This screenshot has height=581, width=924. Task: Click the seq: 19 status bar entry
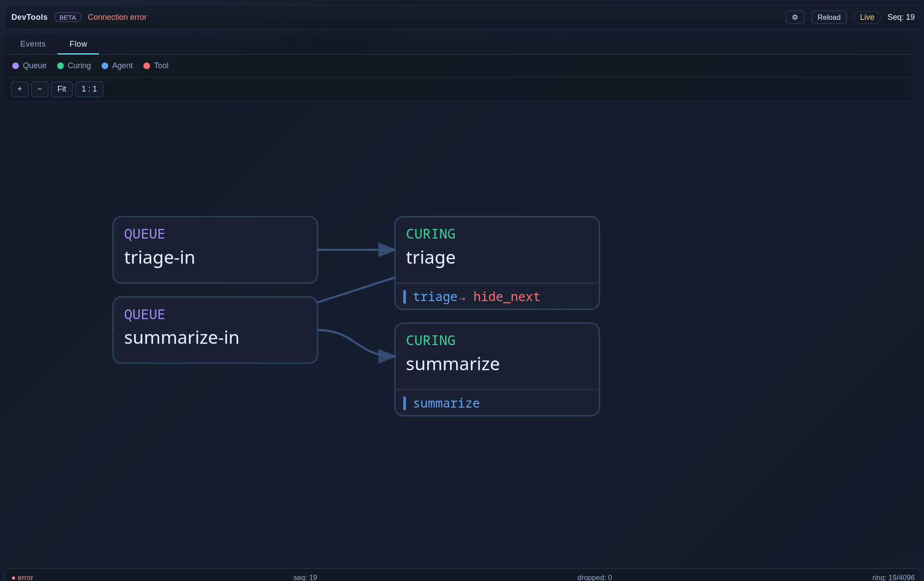tap(305, 577)
